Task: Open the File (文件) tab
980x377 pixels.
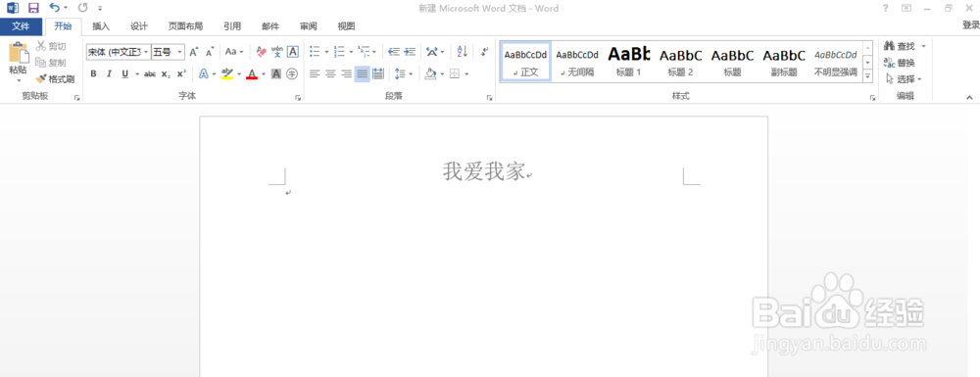Action: click(x=22, y=26)
